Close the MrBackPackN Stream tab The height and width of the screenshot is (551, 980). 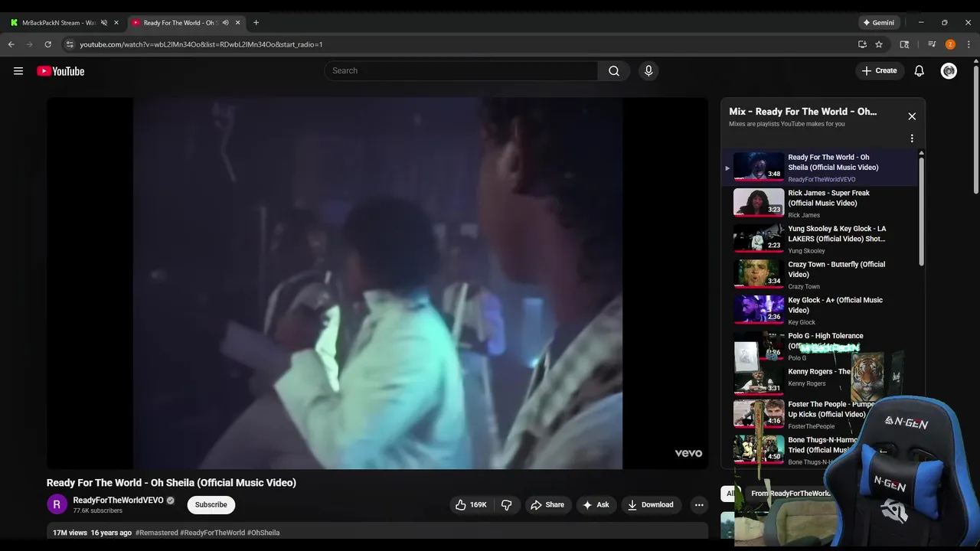click(116, 23)
